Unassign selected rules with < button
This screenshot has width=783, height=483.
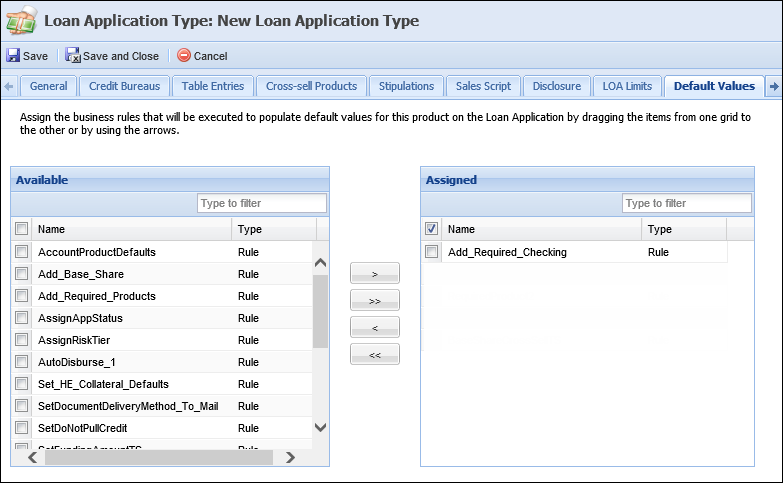click(375, 327)
